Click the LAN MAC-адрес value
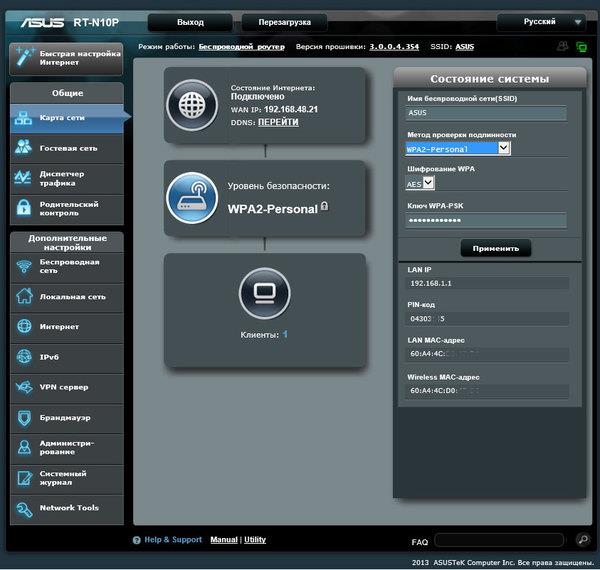 (x=487, y=354)
